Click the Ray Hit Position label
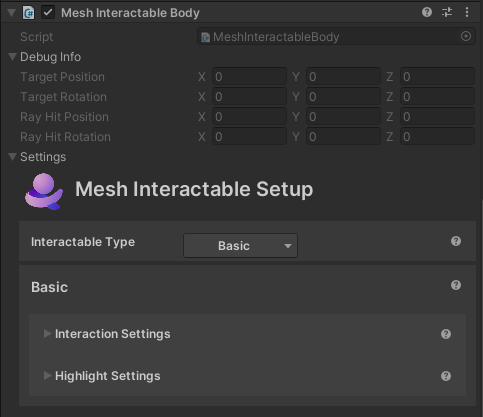483x417 pixels. click(x=64, y=117)
